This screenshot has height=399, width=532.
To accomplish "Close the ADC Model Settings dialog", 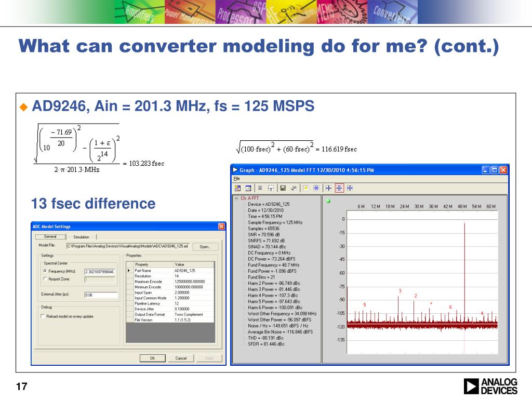I will 221,227.
